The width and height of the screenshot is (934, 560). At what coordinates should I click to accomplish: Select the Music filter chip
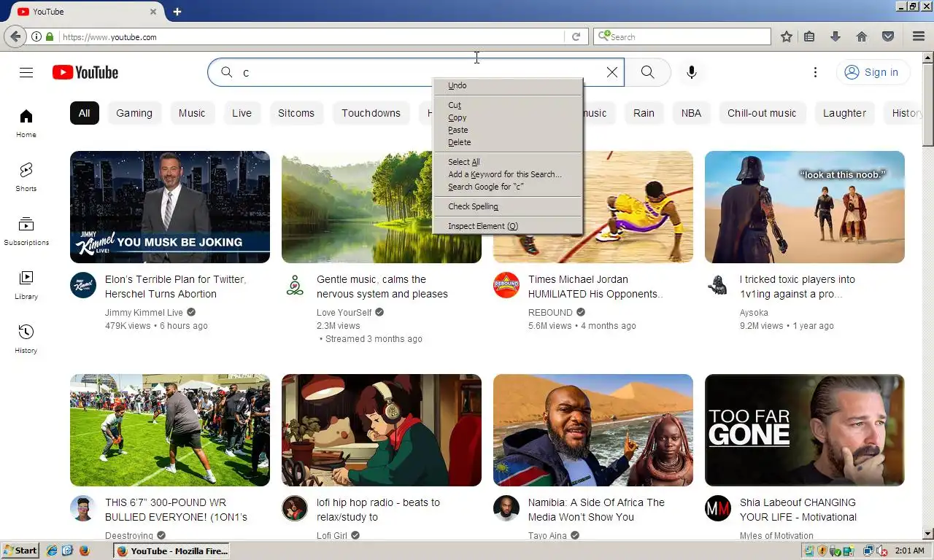click(x=192, y=113)
